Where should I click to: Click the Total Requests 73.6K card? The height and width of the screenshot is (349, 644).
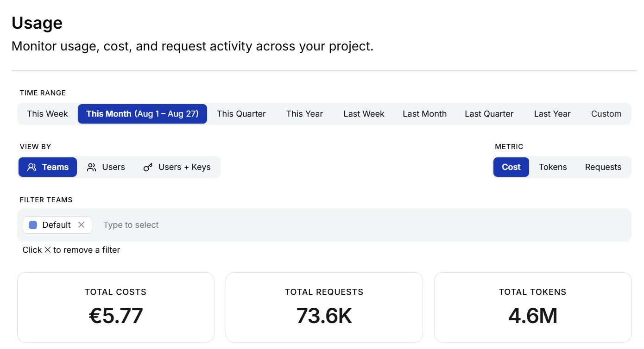[324, 307]
